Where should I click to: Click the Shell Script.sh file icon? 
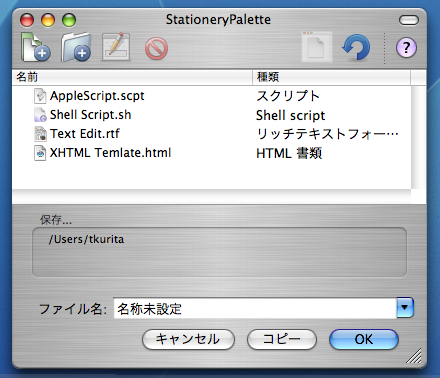(40, 115)
